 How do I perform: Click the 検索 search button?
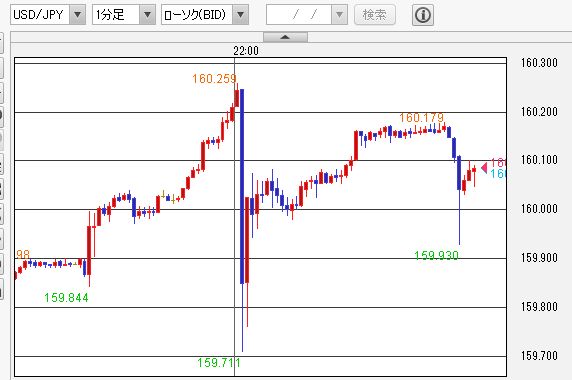point(375,15)
